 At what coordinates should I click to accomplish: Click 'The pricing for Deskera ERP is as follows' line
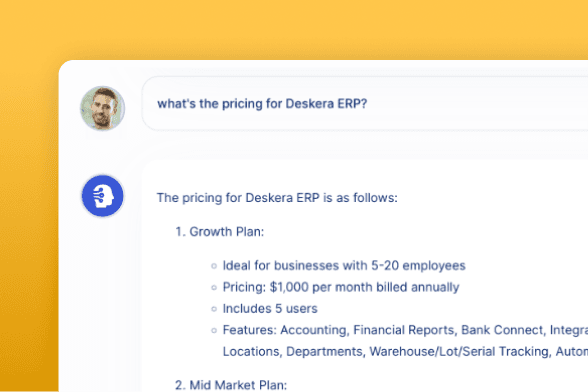[277, 198]
